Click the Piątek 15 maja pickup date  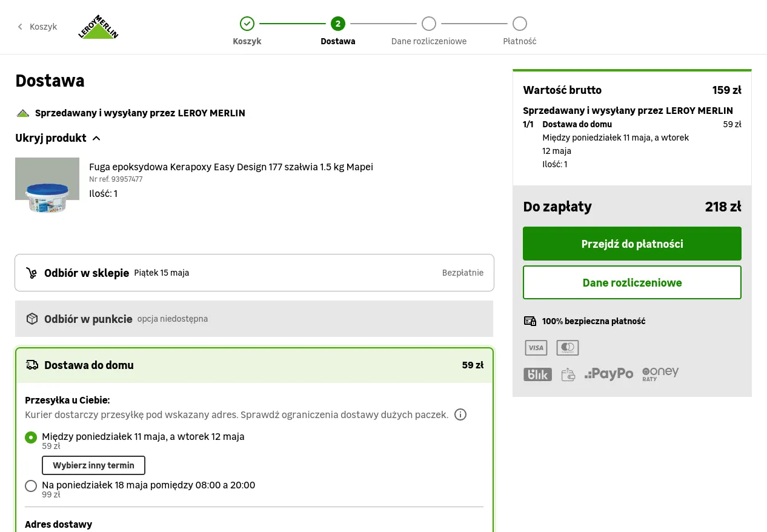coord(162,273)
